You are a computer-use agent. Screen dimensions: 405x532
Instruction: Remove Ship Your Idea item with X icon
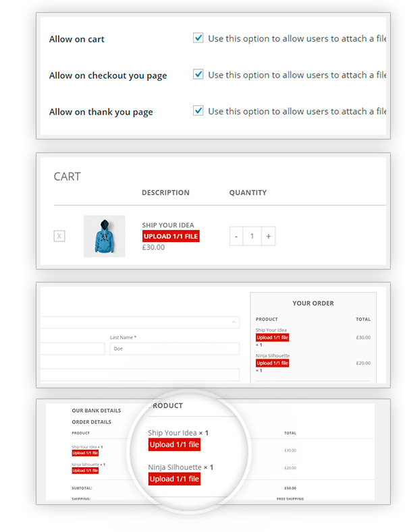59,236
